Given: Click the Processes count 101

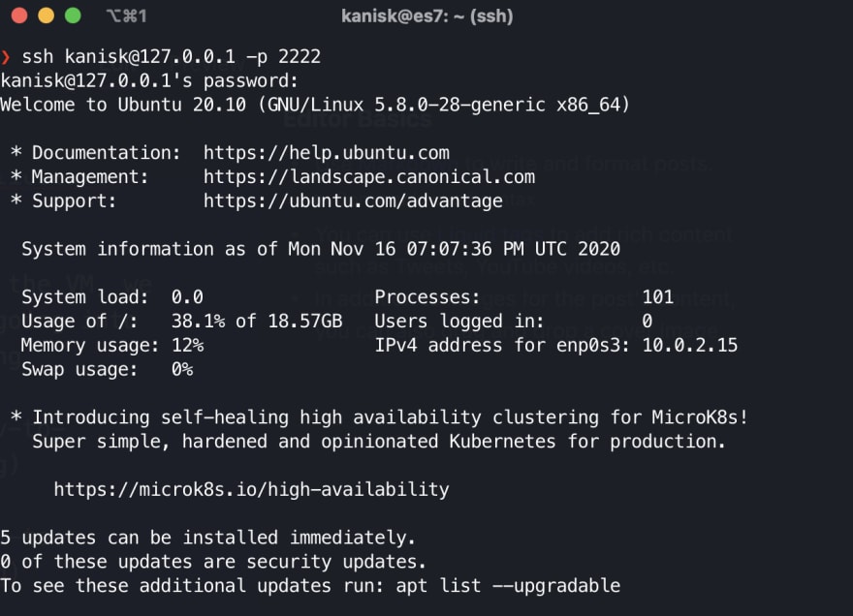Looking at the screenshot, I should [x=658, y=296].
